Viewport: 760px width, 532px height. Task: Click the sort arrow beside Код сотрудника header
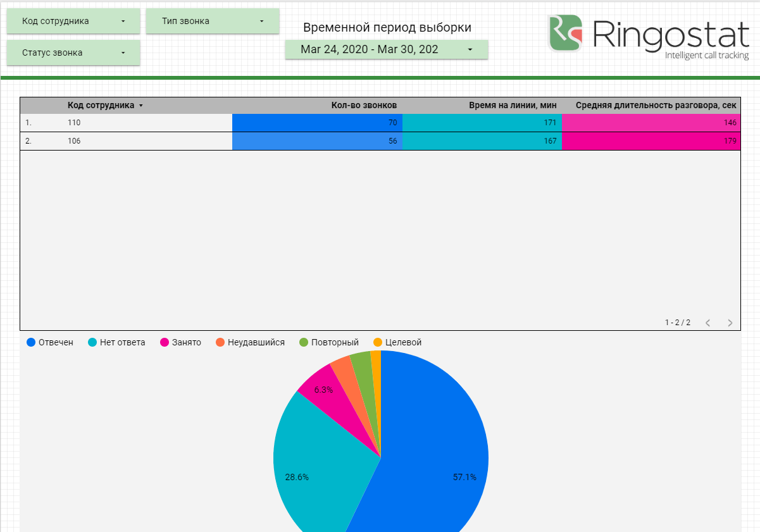[x=141, y=106]
